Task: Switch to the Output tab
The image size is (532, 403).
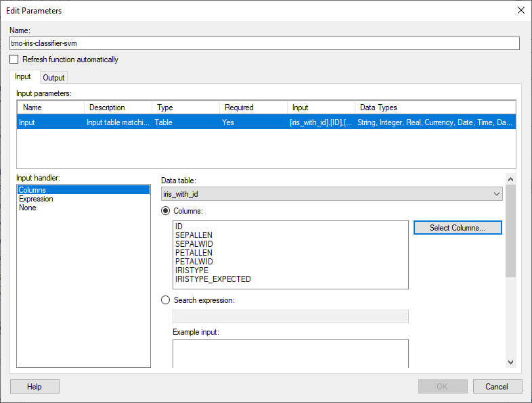Action: 53,78
